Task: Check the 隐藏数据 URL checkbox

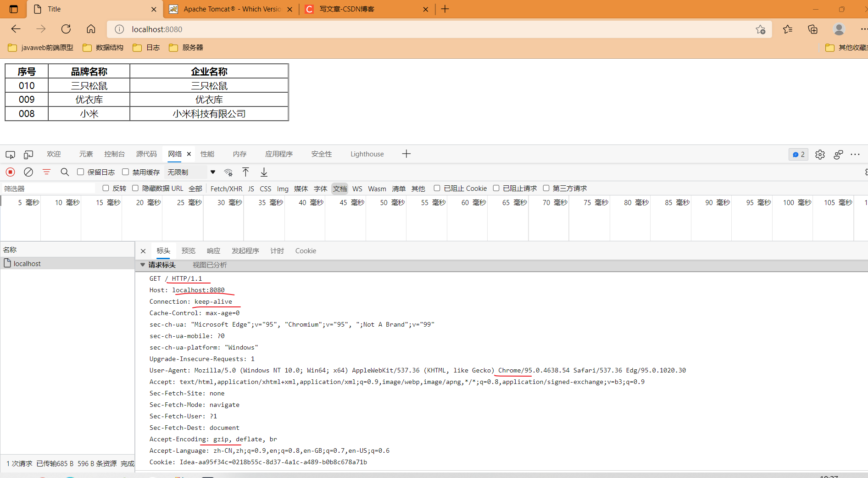Action: point(135,188)
